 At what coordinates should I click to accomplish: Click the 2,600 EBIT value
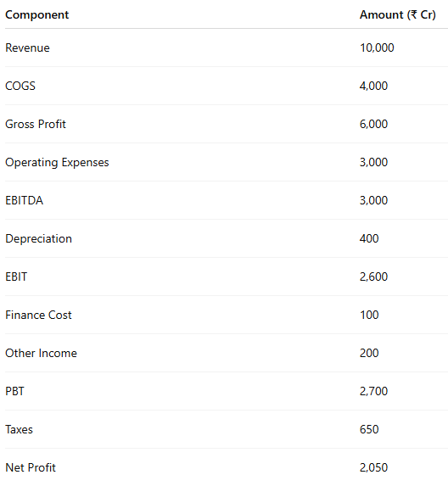coord(373,277)
